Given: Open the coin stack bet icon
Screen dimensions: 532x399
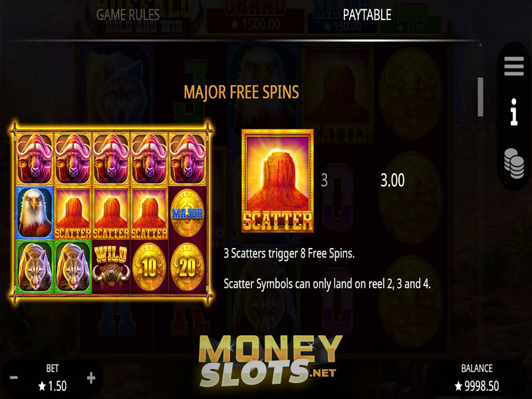Looking at the screenshot, I should [514, 164].
